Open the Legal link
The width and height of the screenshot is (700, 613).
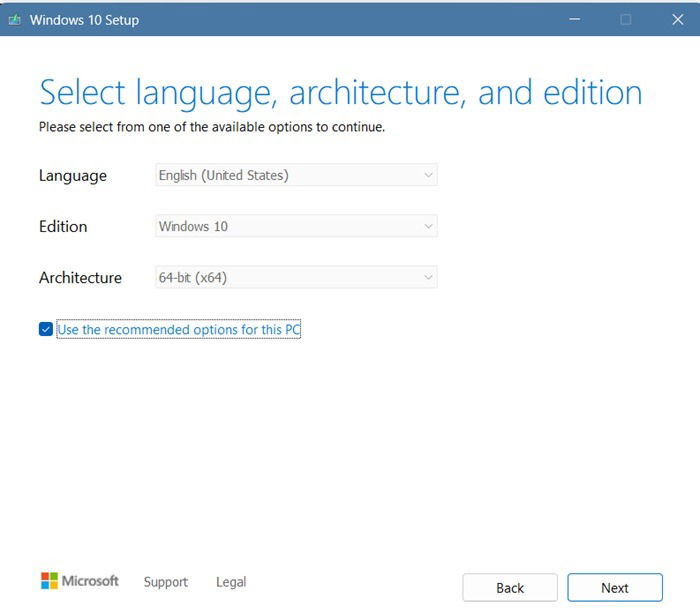tap(231, 582)
